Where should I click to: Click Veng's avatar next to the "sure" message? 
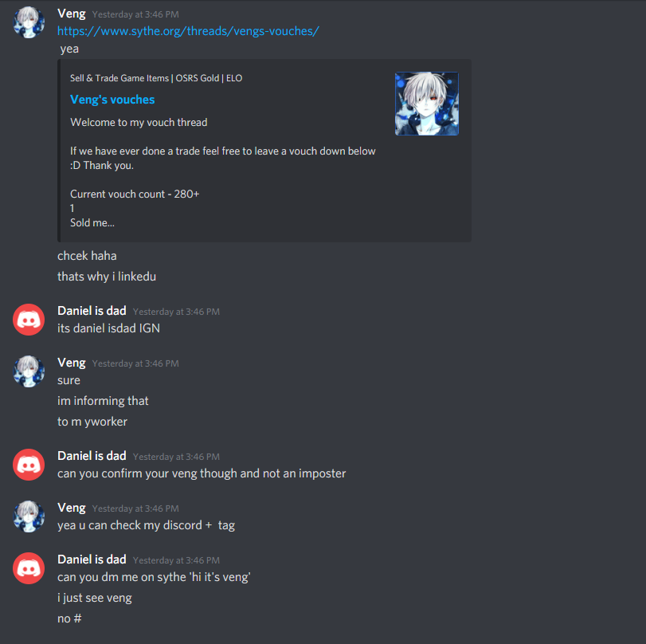click(x=29, y=371)
